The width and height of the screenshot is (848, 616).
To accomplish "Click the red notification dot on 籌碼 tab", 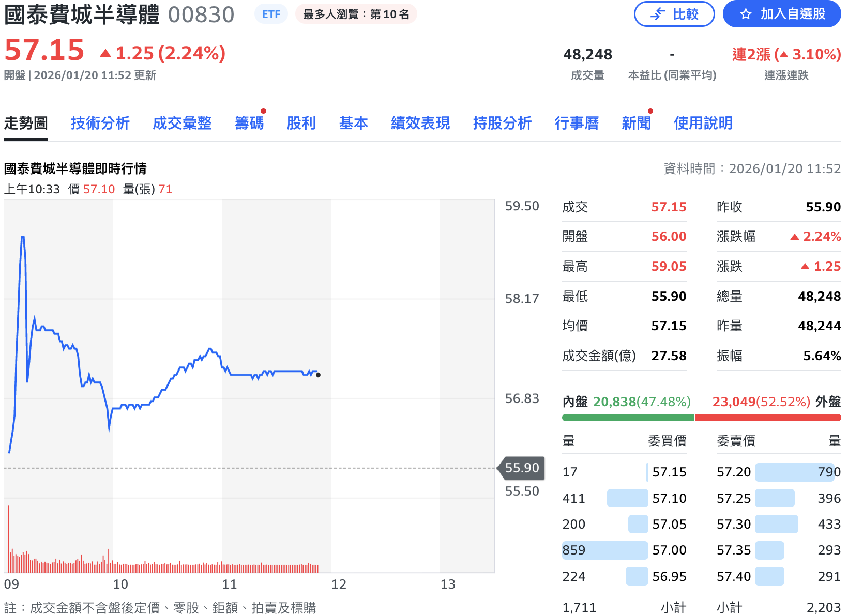I will pyautogui.click(x=263, y=110).
